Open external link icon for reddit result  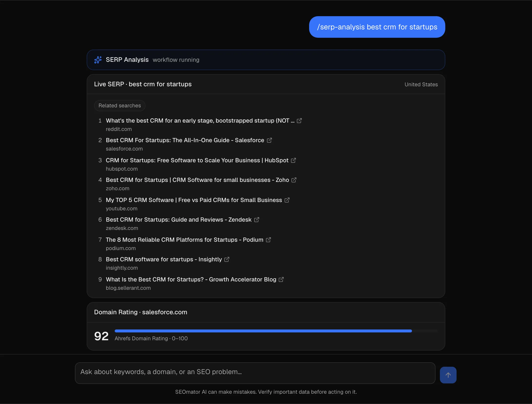click(299, 121)
